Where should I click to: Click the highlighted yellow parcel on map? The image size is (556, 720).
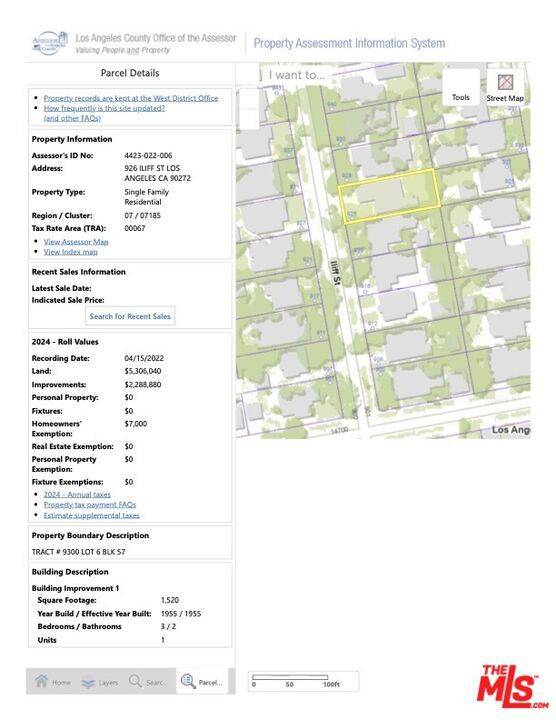pos(390,197)
